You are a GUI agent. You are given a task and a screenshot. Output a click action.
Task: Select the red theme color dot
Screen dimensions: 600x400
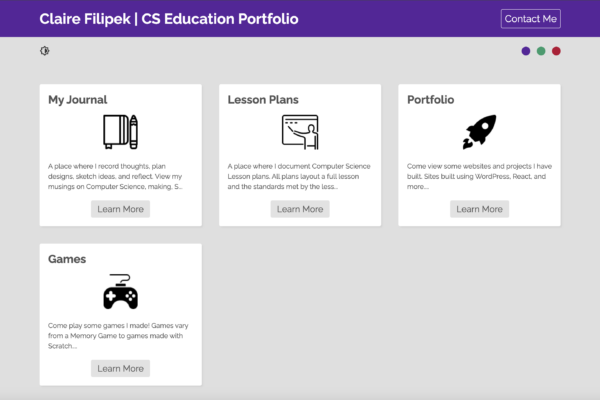click(x=556, y=51)
